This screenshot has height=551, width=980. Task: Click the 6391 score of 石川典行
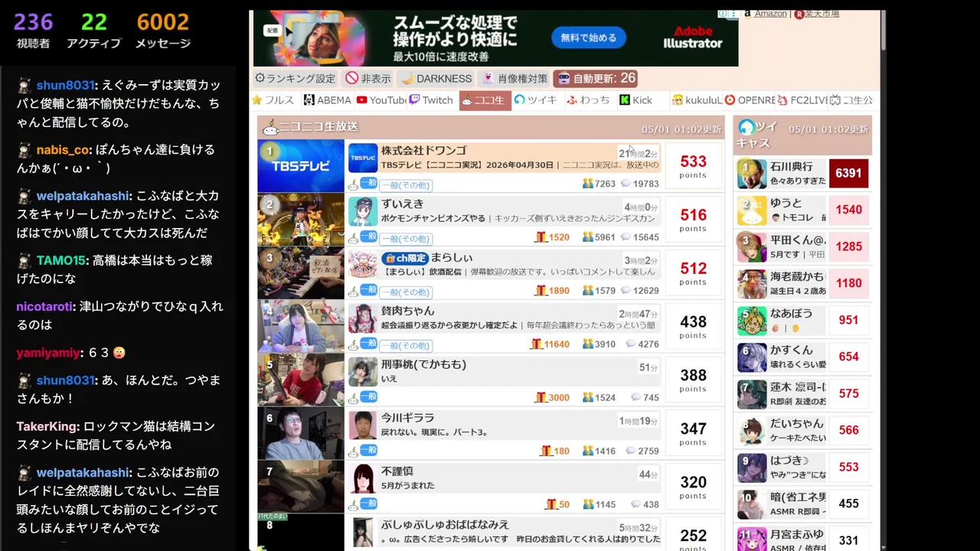(x=848, y=174)
